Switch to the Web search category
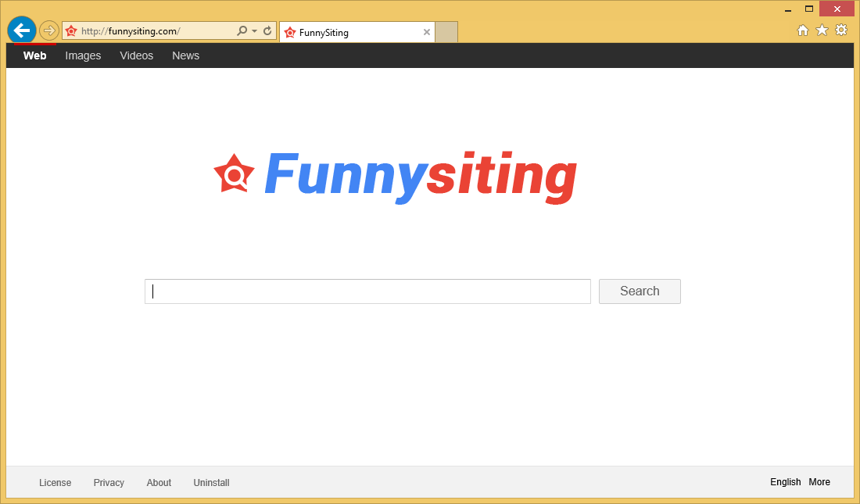The height and width of the screenshot is (504, 860). (x=34, y=55)
